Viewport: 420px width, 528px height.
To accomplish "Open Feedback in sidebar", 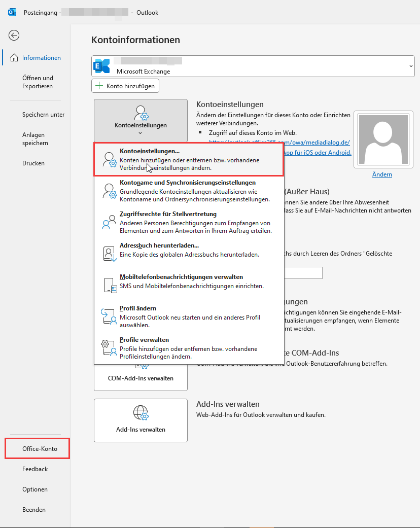I will tap(35, 469).
